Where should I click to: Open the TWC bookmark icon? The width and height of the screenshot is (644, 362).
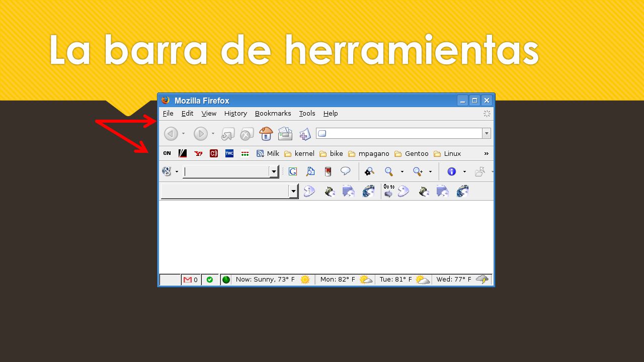(229, 153)
